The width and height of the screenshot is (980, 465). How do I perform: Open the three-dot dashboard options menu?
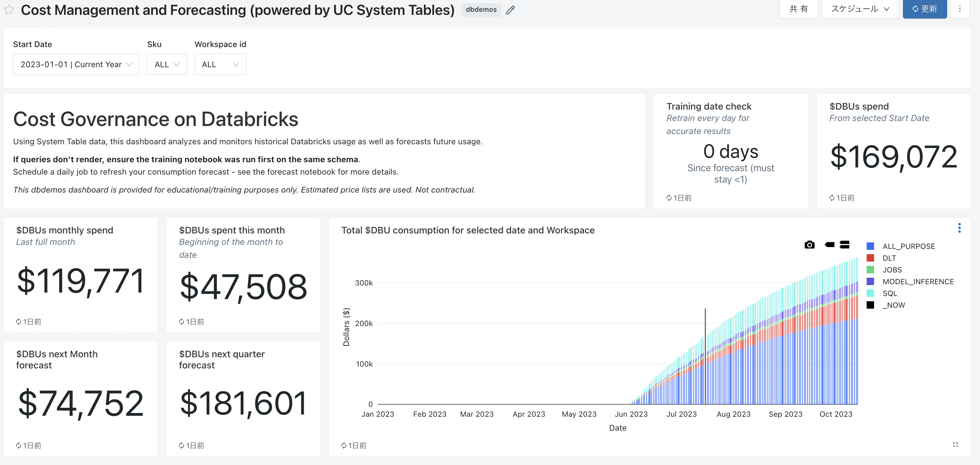tap(960, 9)
